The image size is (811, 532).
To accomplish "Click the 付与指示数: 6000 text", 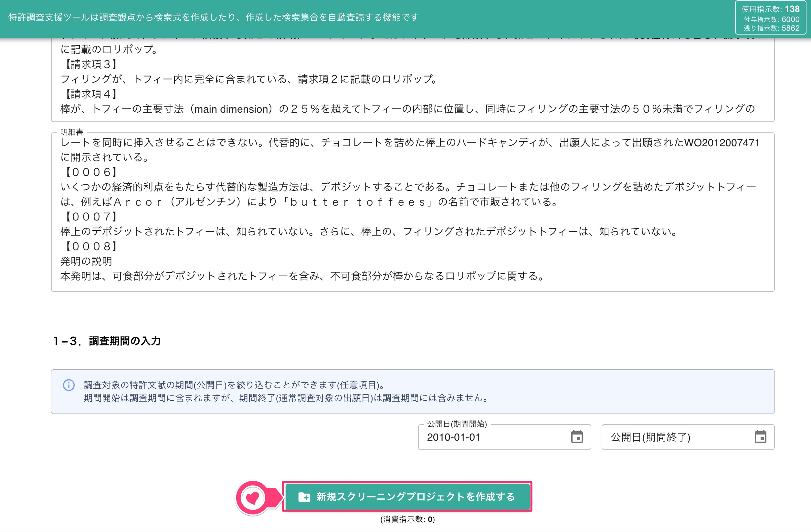I will [772, 19].
